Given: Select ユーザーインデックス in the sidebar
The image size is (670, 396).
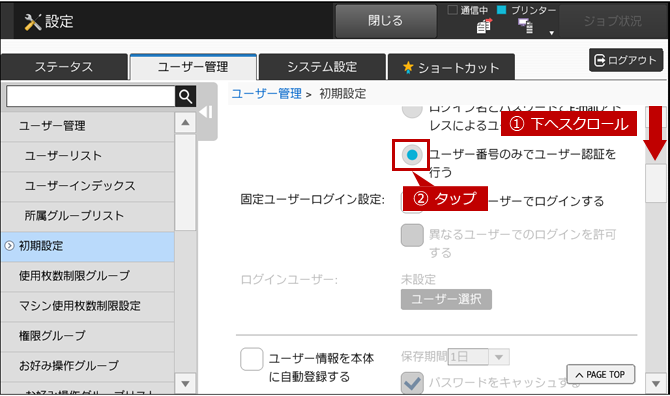Looking at the screenshot, I should coord(88,186).
